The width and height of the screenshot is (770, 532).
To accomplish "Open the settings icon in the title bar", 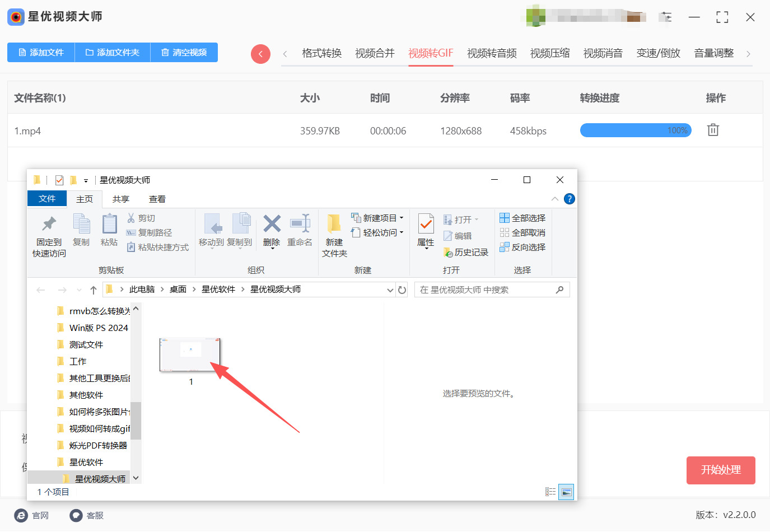I will 666,17.
